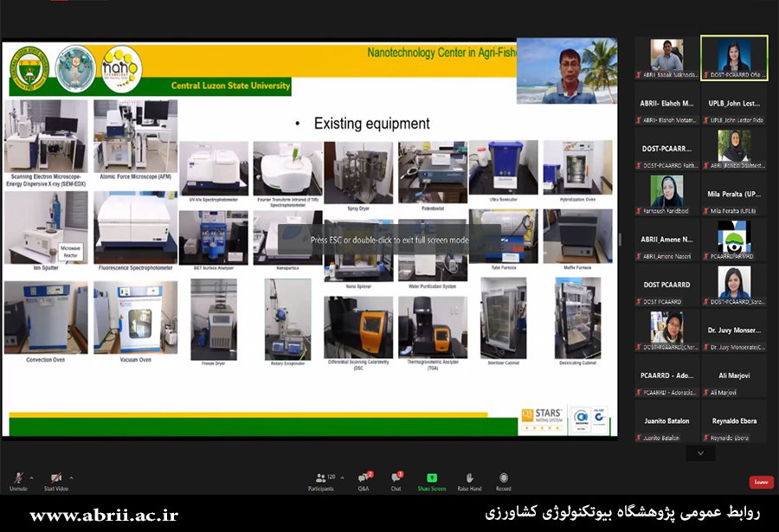Image resolution: width=779 pixels, height=532 pixels.
Task: Select the highlighted DOST-PCAARRD Ofie video tile
Action: pyautogui.click(x=734, y=58)
